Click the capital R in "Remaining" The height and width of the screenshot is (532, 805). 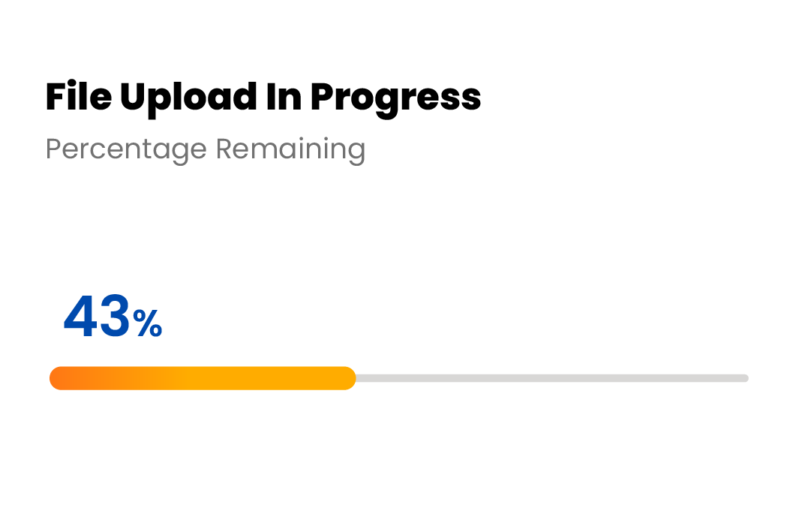(225, 149)
